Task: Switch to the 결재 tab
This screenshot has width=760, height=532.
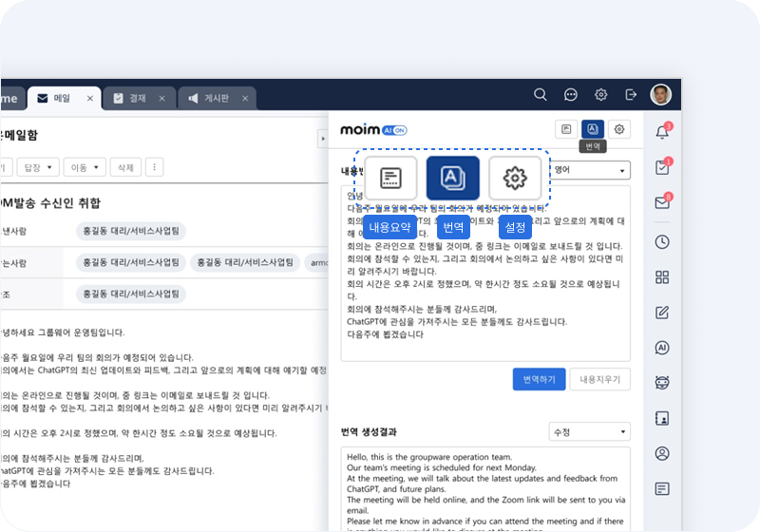Action: coord(138,98)
